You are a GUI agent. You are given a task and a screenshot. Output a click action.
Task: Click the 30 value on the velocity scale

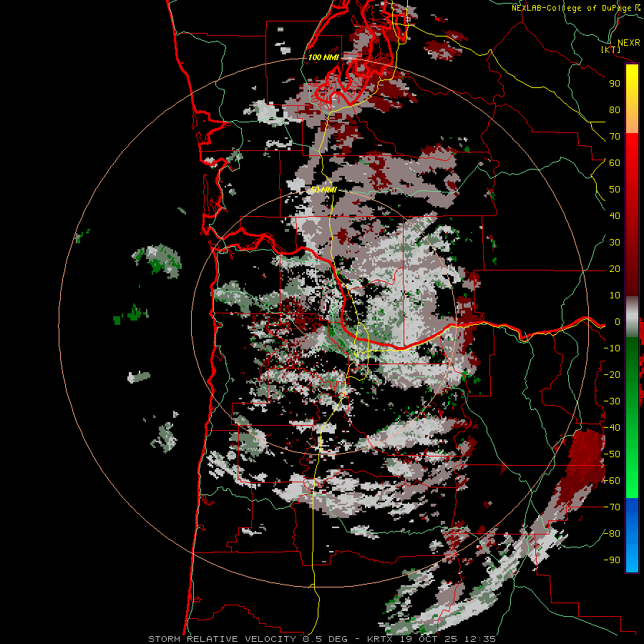pos(615,243)
